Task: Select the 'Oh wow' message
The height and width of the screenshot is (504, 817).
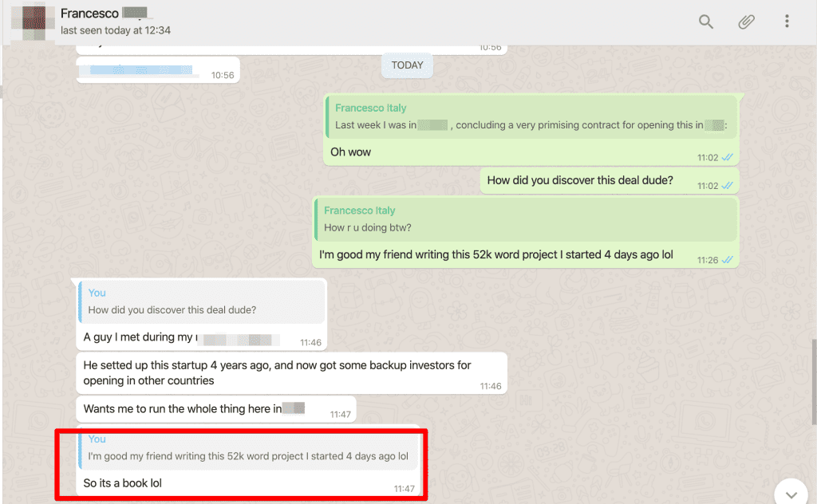Action: [351, 152]
